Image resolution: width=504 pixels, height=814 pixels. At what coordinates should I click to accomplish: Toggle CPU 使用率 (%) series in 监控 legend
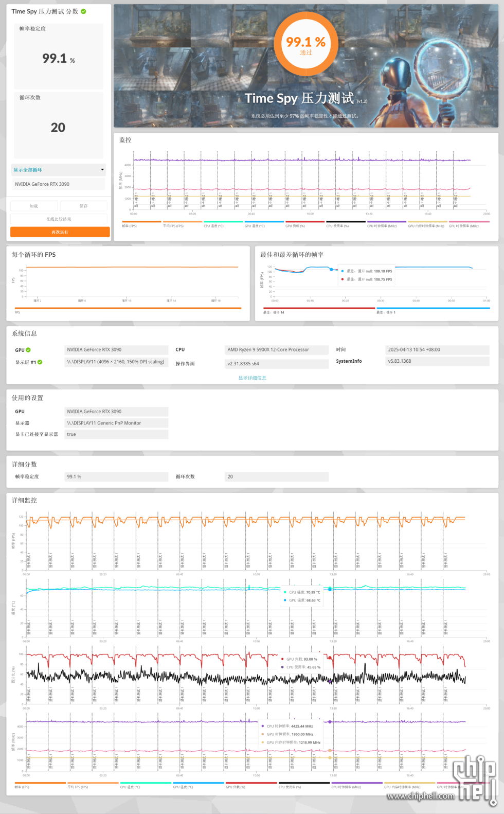tap(346, 224)
